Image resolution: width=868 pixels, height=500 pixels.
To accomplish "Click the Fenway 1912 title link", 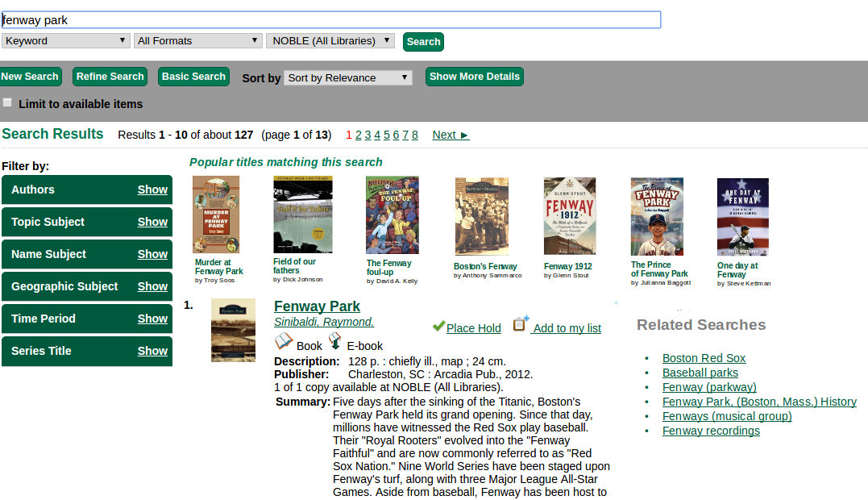I will pos(567,266).
